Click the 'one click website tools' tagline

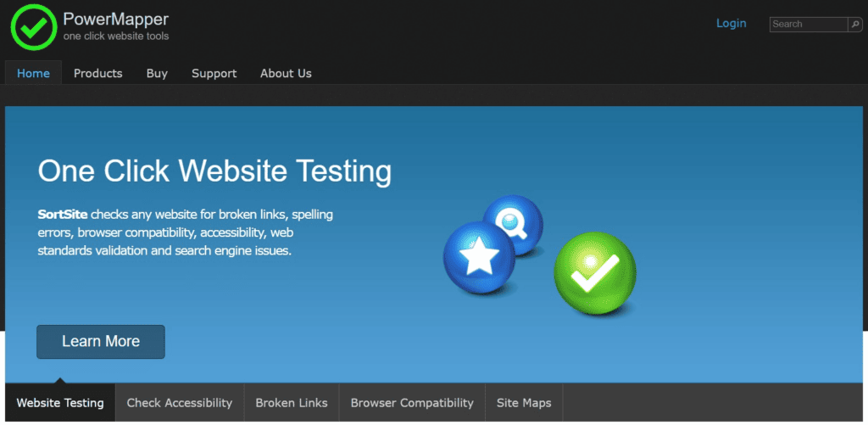point(116,36)
